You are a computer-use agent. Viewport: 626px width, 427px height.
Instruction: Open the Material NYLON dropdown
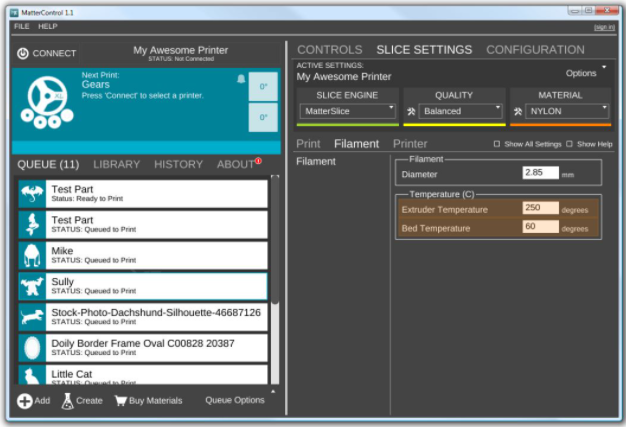tap(567, 111)
